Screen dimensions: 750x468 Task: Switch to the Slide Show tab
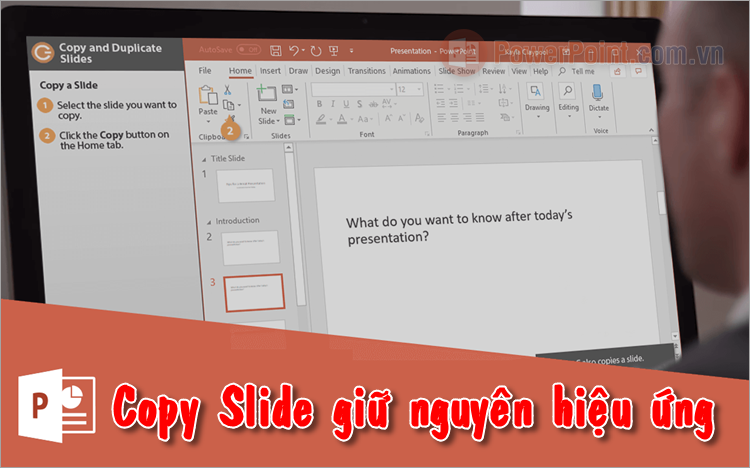(x=457, y=71)
